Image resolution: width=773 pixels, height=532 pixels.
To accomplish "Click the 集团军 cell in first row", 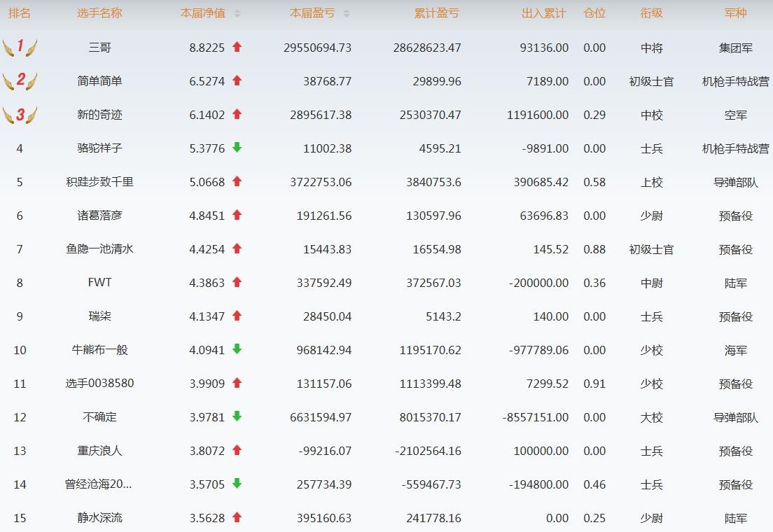I will tap(735, 48).
